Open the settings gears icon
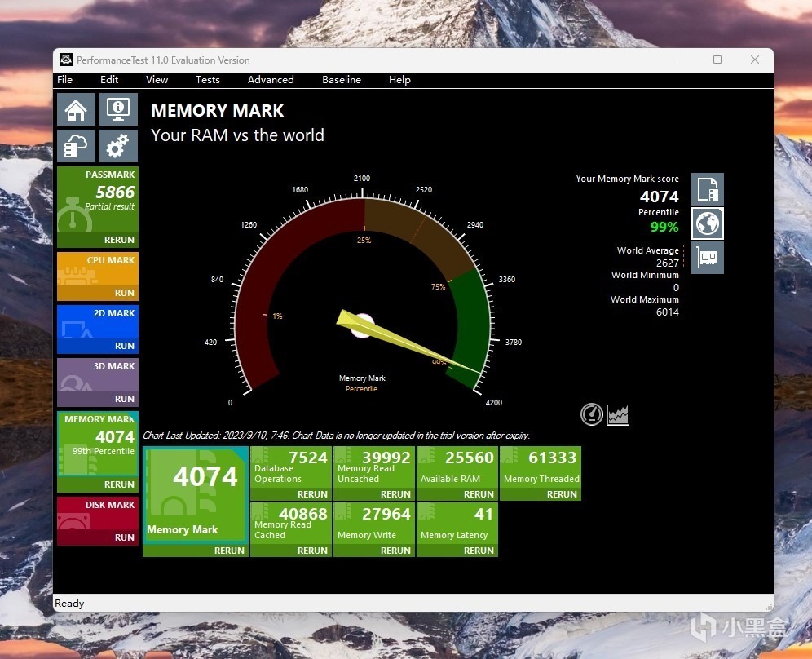Image resolution: width=812 pixels, height=659 pixels. (x=118, y=146)
